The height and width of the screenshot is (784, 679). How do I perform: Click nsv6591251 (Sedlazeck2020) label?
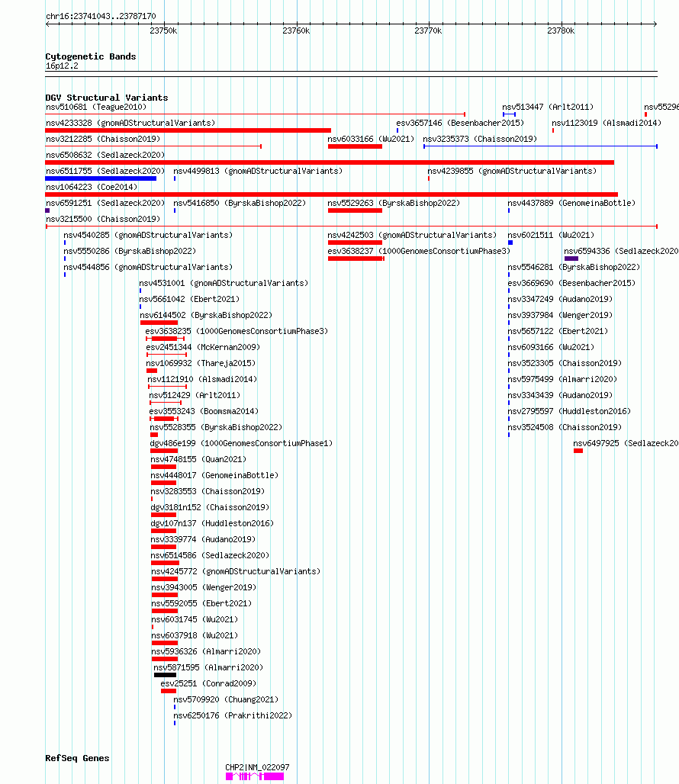pos(105,203)
